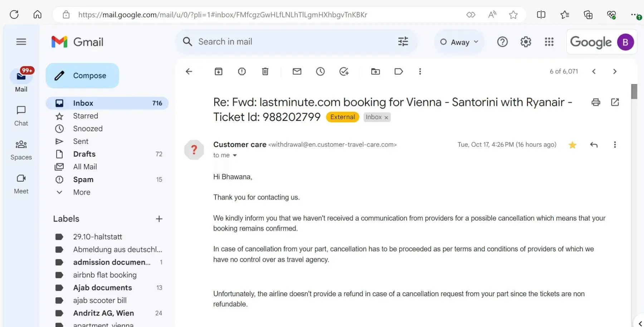Viewport: 644px width, 327px height.
Task: Open the Spam folder
Action: pyautogui.click(x=83, y=180)
